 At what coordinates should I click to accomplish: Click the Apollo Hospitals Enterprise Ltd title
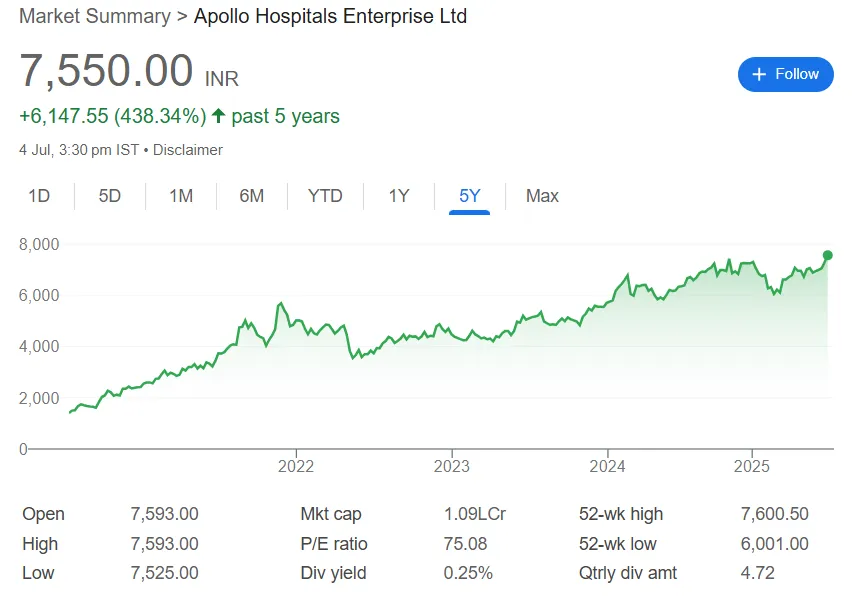tap(330, 16)
